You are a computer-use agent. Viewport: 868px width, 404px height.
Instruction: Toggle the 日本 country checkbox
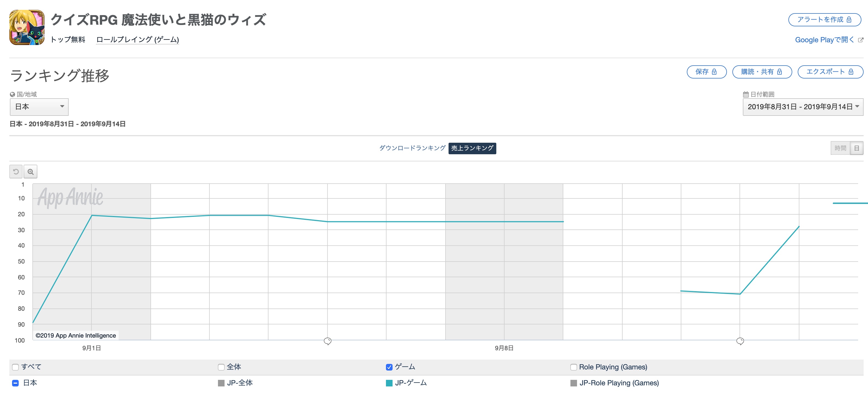pos(15,383)
